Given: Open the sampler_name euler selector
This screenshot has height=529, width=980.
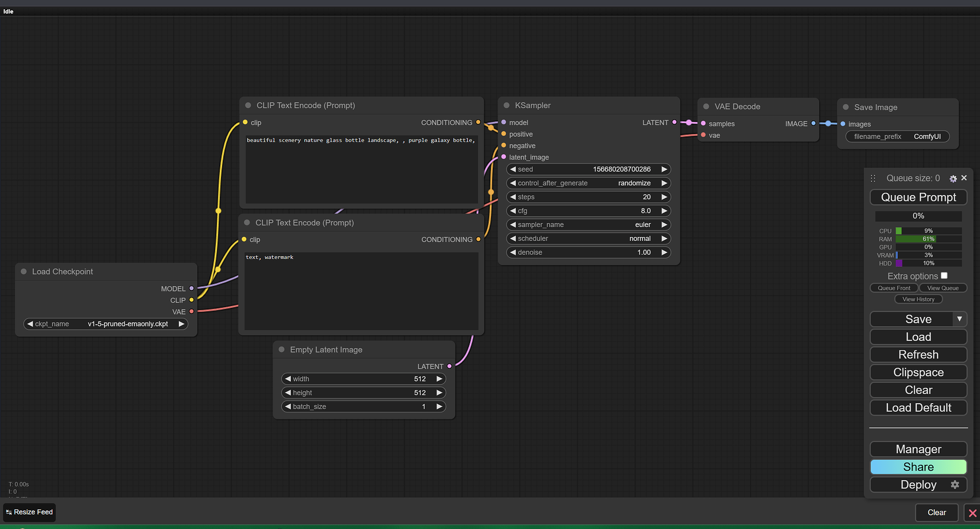Looking at the screenshot, I should click(x=588, y=224).
